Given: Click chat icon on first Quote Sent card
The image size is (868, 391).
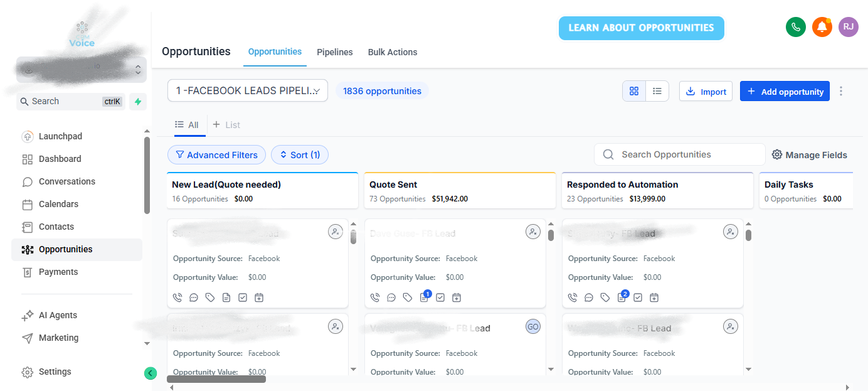Looking at the screenshot, I should (391, 297).
